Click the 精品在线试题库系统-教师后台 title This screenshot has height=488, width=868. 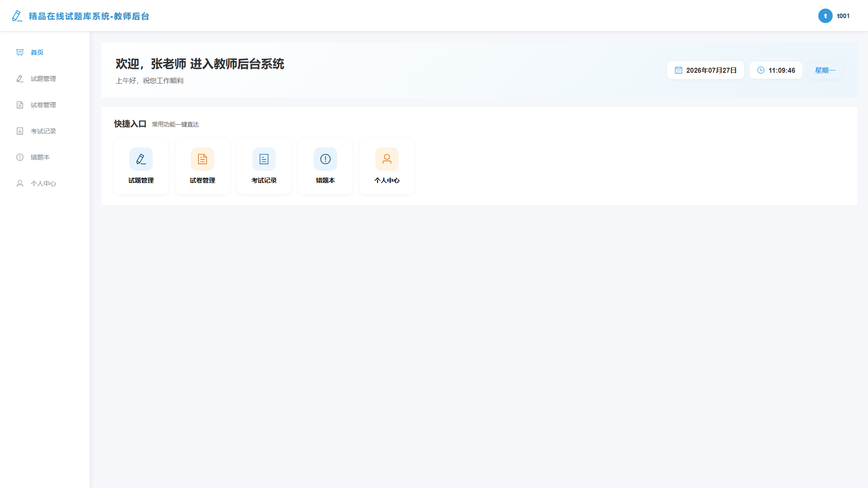(x=89, y=16)
